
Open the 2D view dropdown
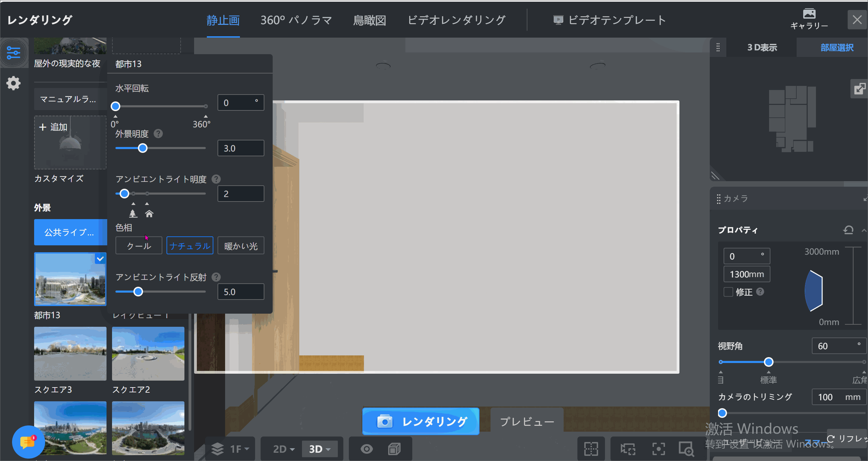click(x=284, y=449)
